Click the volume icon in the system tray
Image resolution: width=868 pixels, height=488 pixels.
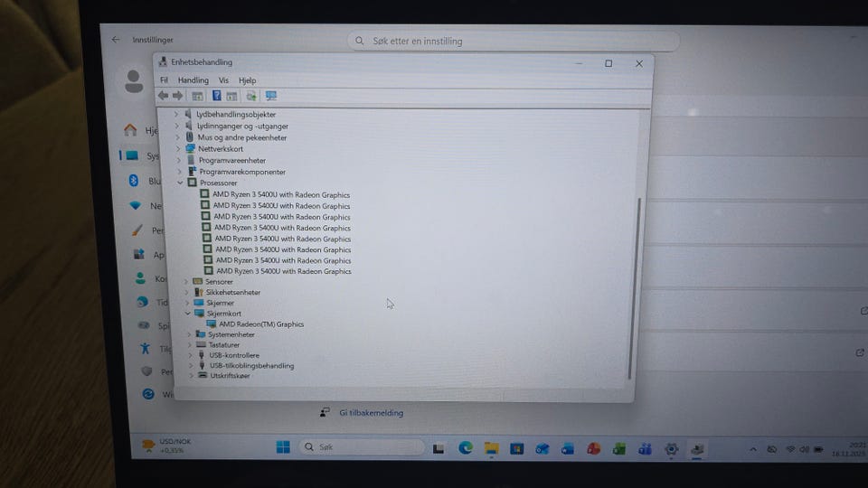coord(804,449)
